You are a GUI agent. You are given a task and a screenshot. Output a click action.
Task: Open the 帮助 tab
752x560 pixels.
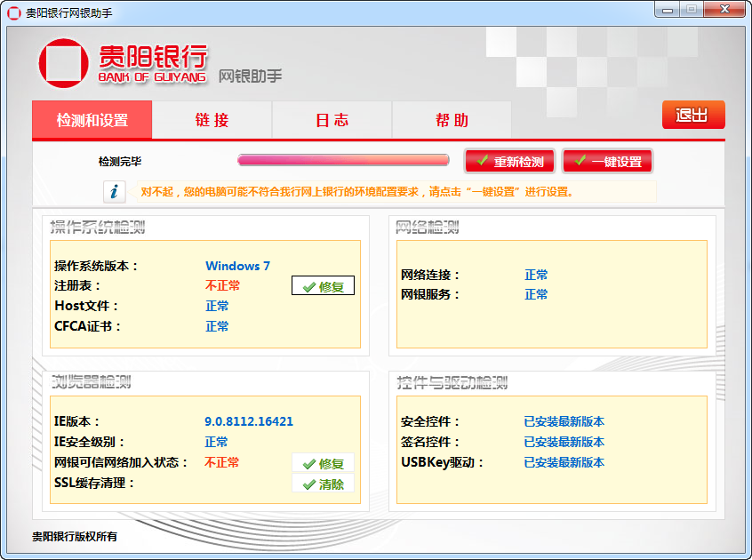pyautogui.click(x=452, y=120)
